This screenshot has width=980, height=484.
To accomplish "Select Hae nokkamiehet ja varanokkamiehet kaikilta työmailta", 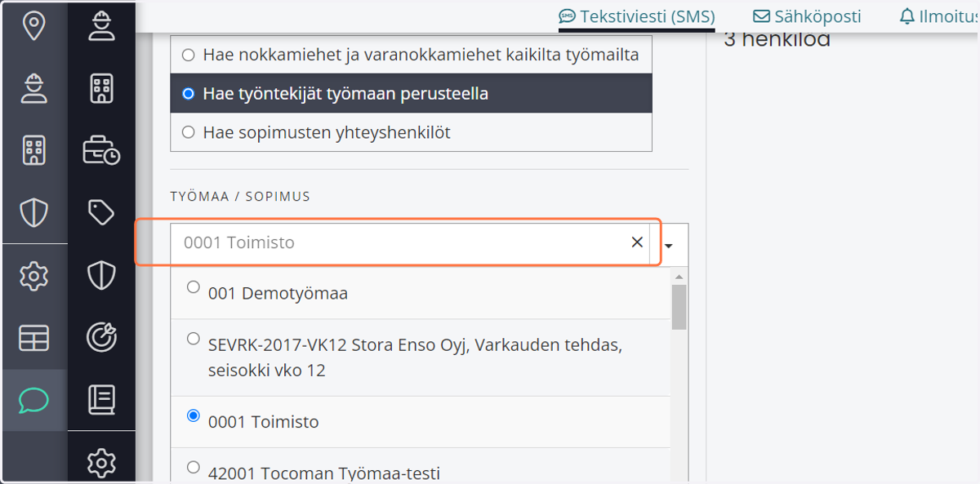I will pos(411,55).
